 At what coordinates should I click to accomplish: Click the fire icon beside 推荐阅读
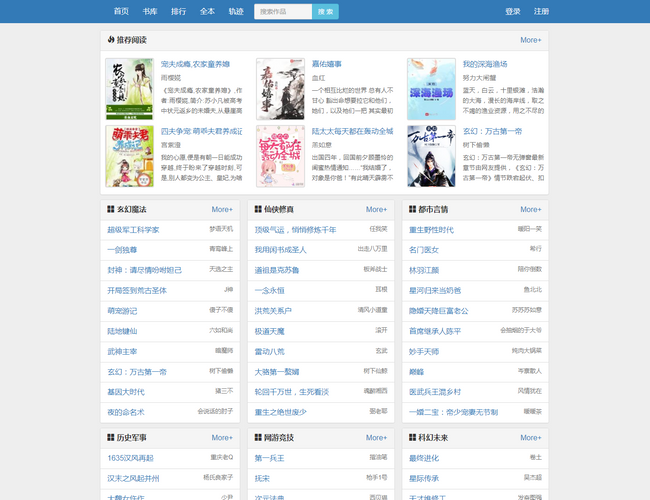tap(110, 40)
